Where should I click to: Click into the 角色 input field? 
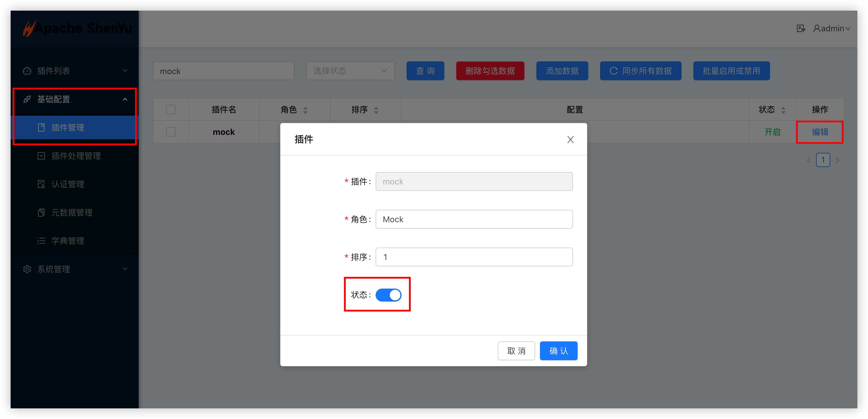point(474,220)
